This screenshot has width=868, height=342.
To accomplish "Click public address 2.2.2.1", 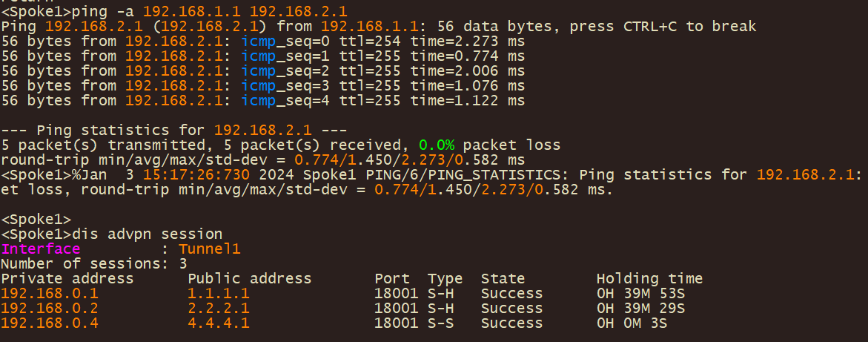I will click(218, 309).
